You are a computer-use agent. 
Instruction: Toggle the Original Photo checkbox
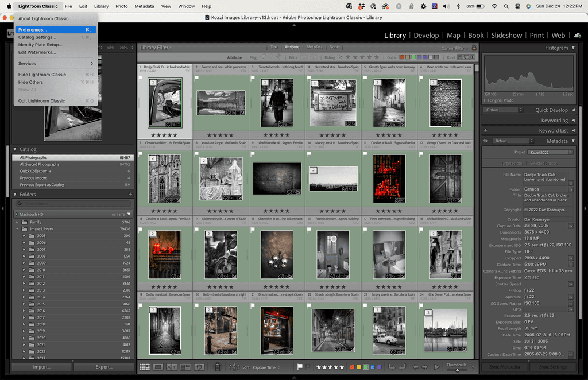tap(486, 100)
